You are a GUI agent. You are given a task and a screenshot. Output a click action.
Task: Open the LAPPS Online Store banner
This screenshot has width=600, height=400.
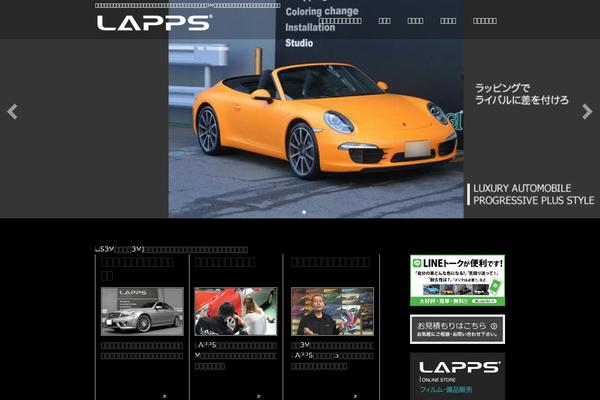(457, 376)
